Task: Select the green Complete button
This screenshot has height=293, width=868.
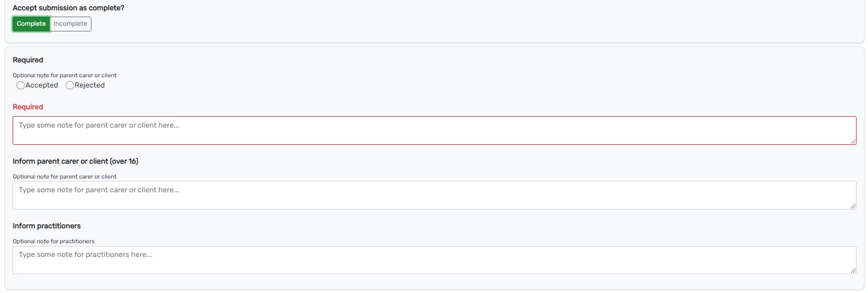Action: 31,24
